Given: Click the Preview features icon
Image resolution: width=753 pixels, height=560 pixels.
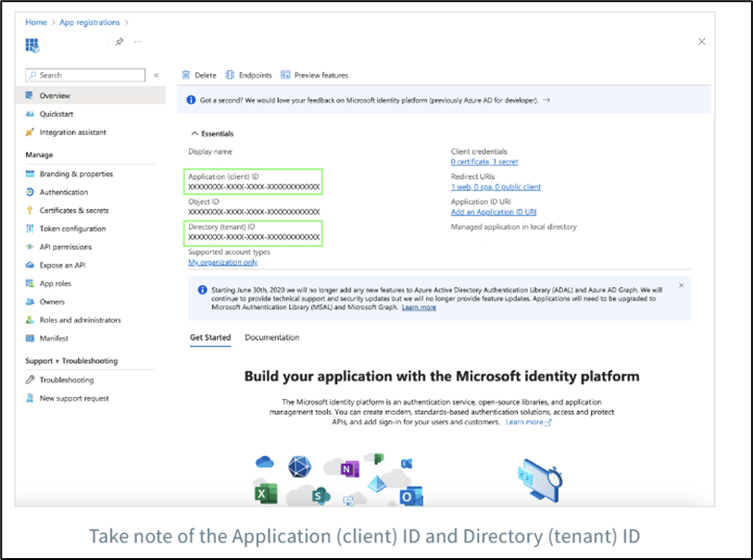Looking at the screenshot, I should pyautogui.click(x=285, y=75).
